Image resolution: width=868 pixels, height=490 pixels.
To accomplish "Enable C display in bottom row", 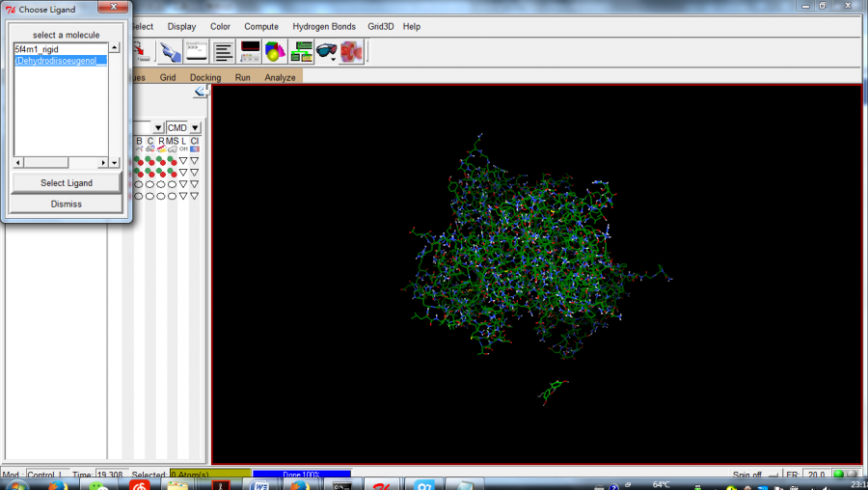I will (149, 196).
